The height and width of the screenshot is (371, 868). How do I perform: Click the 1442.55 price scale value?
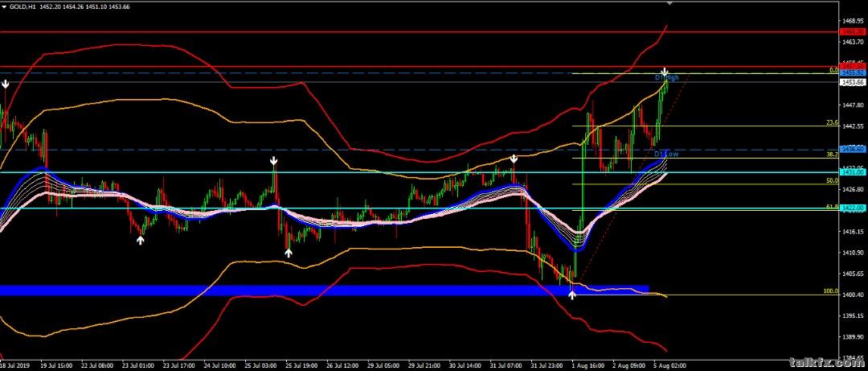click(853, 126)
